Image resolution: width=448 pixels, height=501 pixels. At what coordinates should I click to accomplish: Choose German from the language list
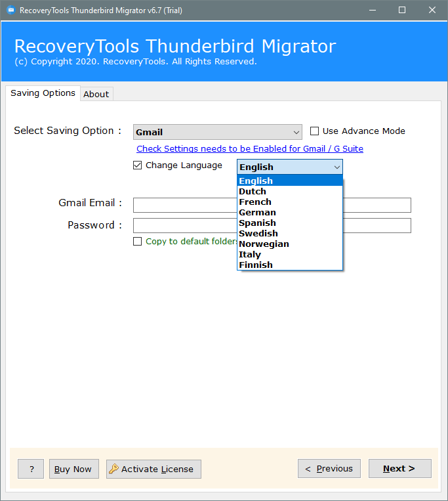click(x=290, y=212)
